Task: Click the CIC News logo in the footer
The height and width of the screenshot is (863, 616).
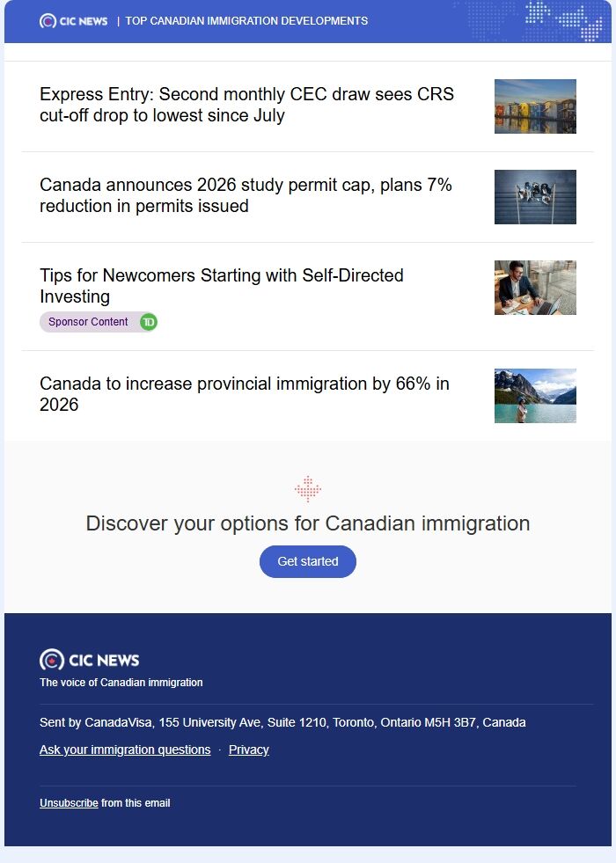Action: 88,659
